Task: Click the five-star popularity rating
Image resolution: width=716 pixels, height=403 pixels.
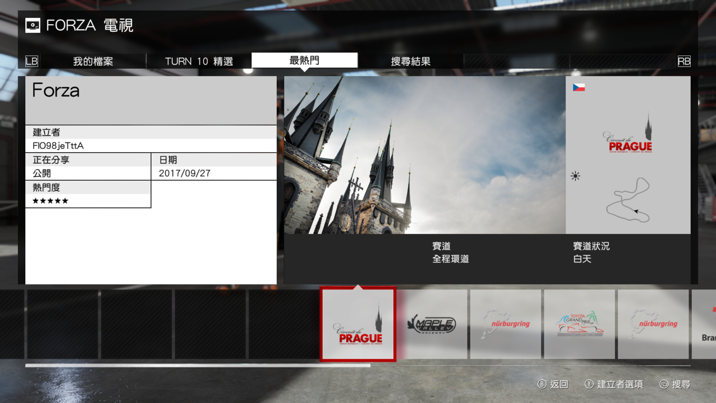Action: tap(50, 201)
